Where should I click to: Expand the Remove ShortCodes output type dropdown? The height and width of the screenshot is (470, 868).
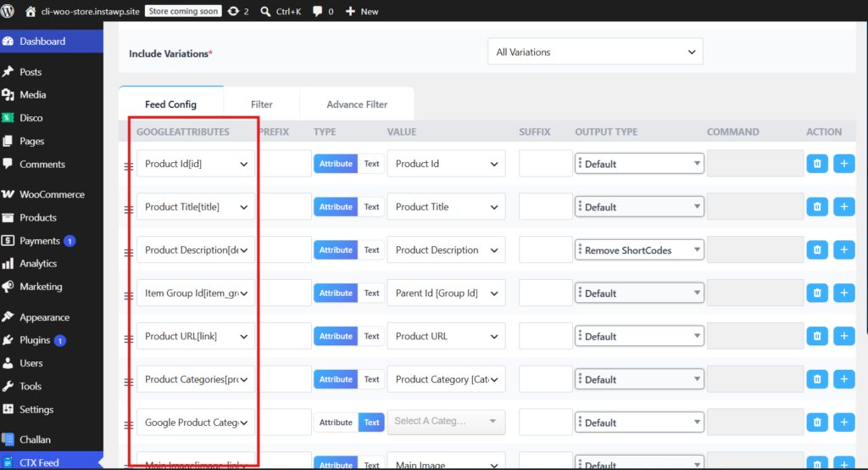639,250
